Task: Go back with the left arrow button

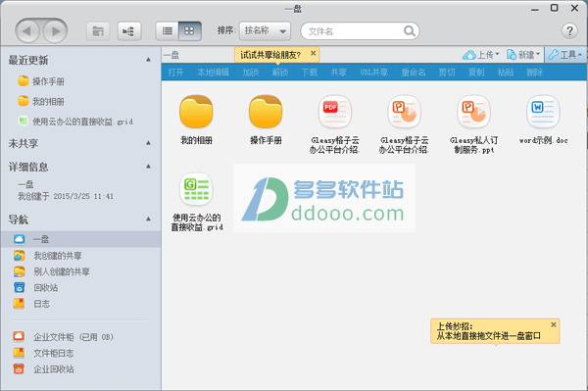Action: [27, 31]
